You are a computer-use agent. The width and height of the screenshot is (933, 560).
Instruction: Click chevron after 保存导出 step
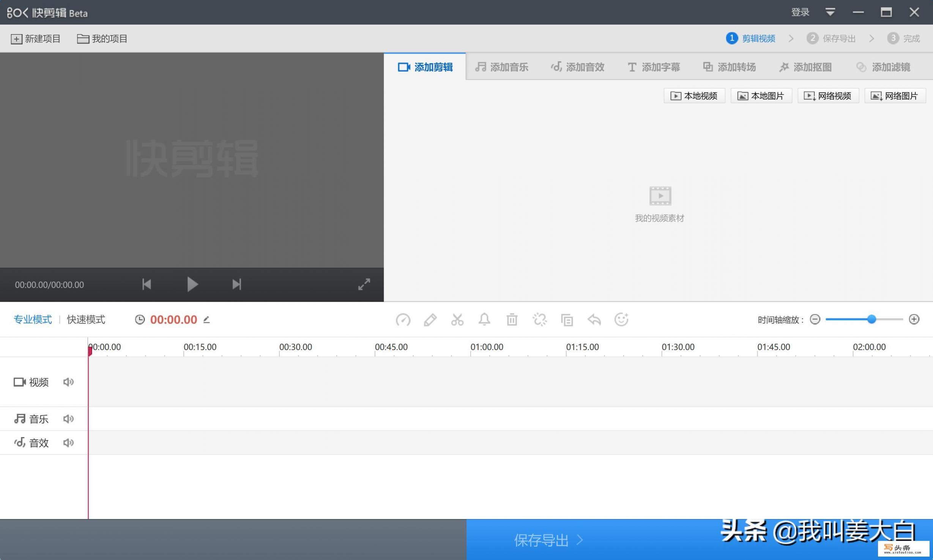coord(872,38)
